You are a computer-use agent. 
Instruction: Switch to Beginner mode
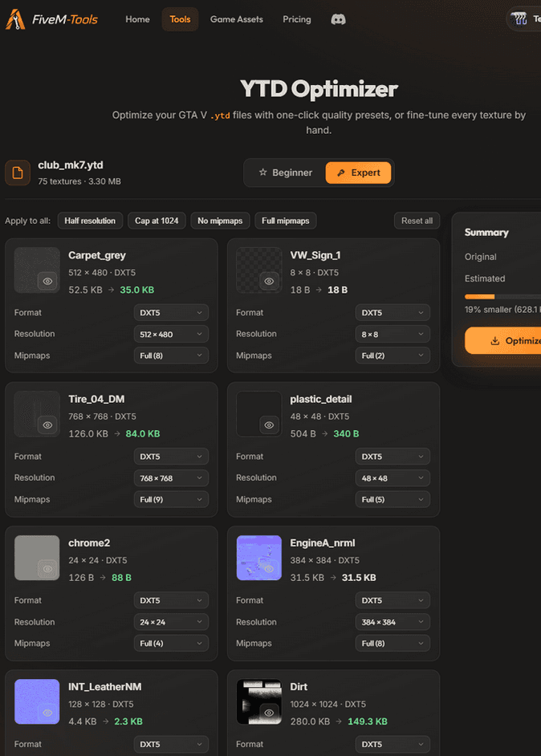(x=286, y=173)
